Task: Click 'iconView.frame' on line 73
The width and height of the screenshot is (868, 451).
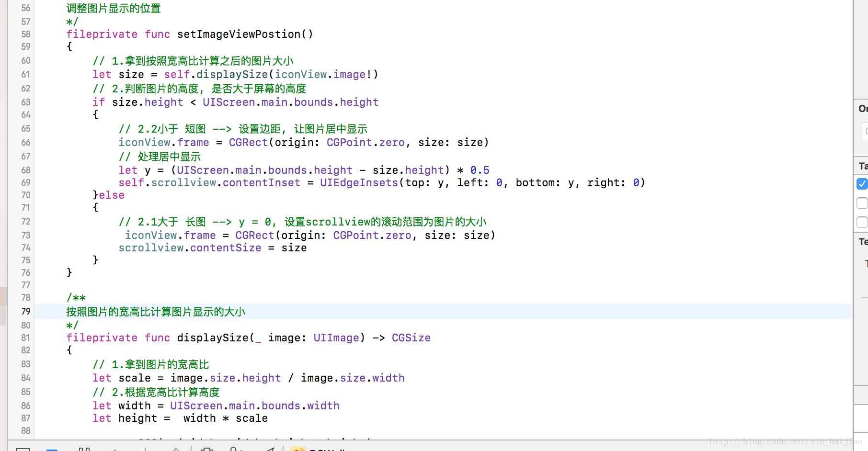Action: (x=171, y=235)
